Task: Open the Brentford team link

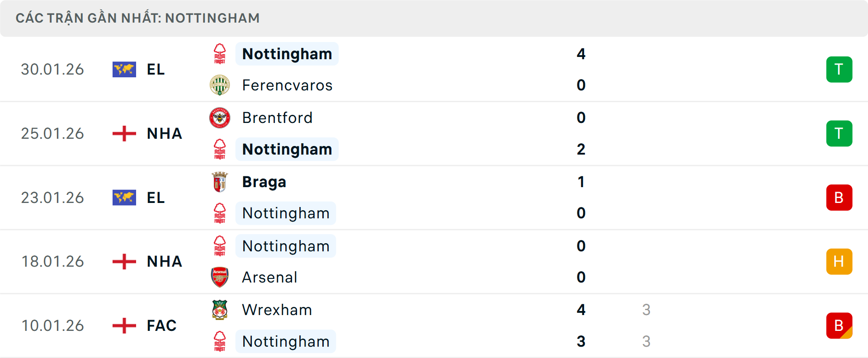Action: tap(277, 118)
